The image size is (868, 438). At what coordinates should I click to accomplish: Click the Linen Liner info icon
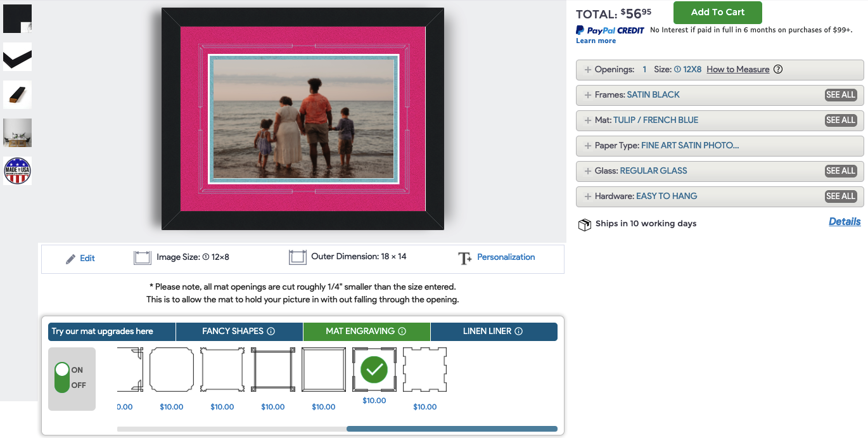coord(518,332)
